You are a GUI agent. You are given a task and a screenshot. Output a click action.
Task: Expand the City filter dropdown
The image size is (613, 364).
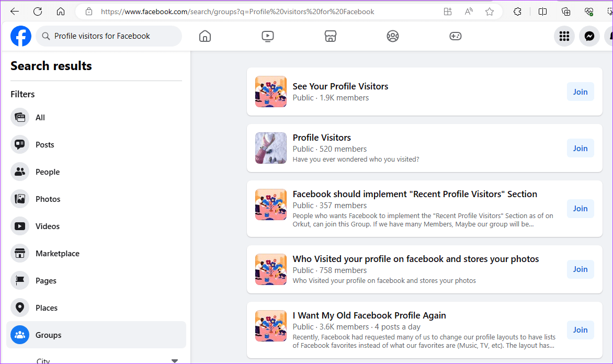175,359
